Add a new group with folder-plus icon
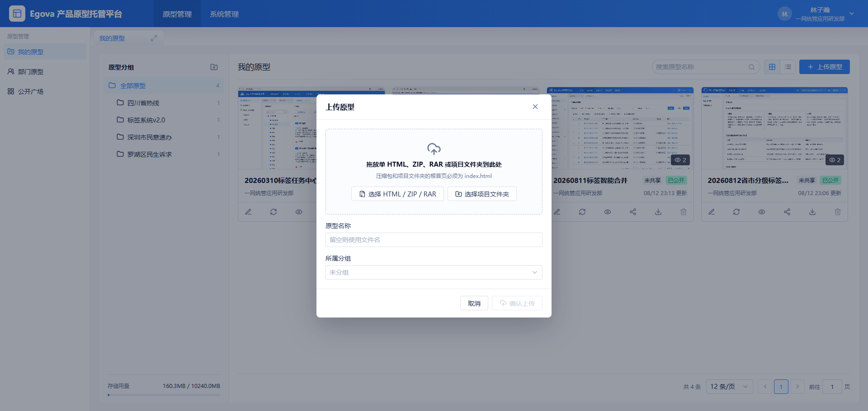The image size is (868, 411). pyautogui.click(x=214, y=67)
